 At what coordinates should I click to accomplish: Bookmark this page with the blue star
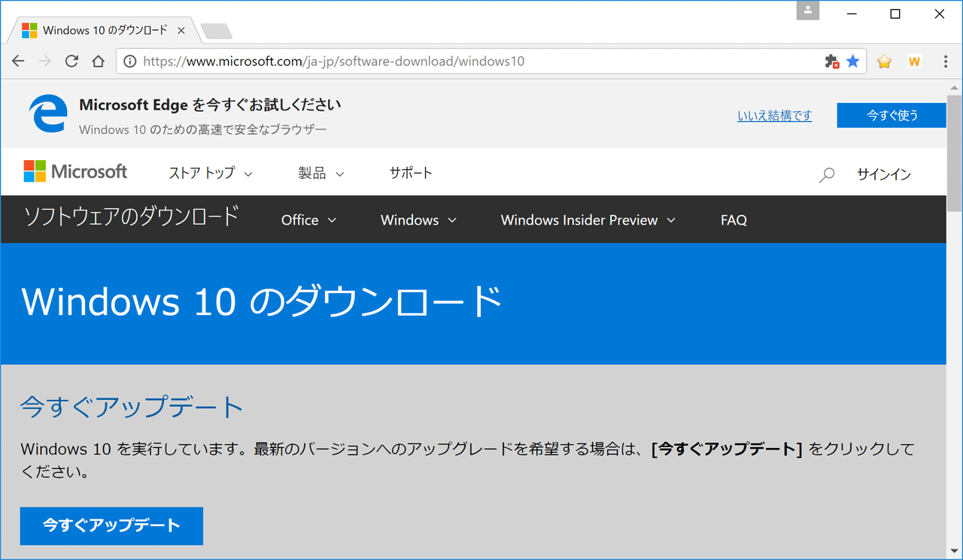click(852, 62)
